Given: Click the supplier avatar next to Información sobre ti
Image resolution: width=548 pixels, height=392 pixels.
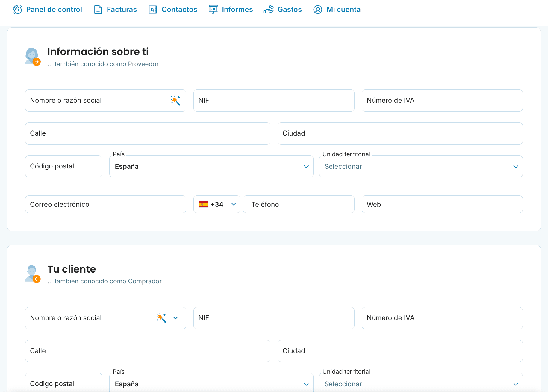Looking at the screenshot, I should coord(33,56).
